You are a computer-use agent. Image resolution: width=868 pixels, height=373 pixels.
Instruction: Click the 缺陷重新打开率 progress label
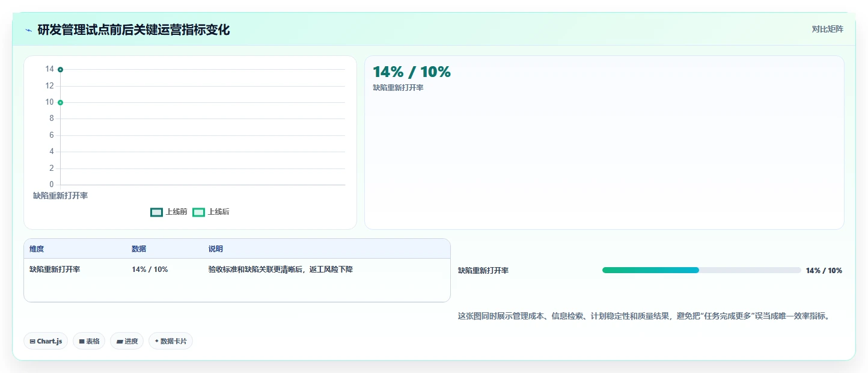(x=483, y=271)
